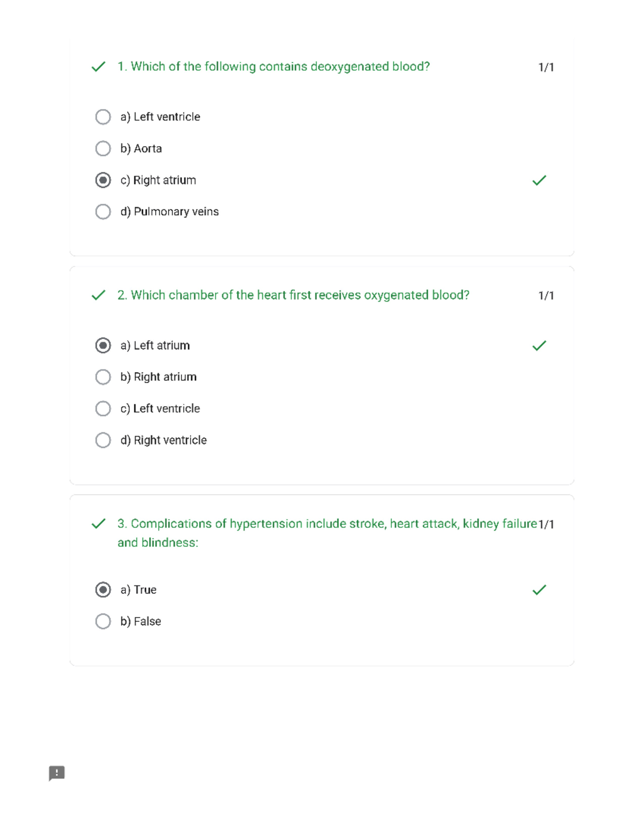Select the Left ventricle option in question 1

pyautogui.click(x=103, y=117)
